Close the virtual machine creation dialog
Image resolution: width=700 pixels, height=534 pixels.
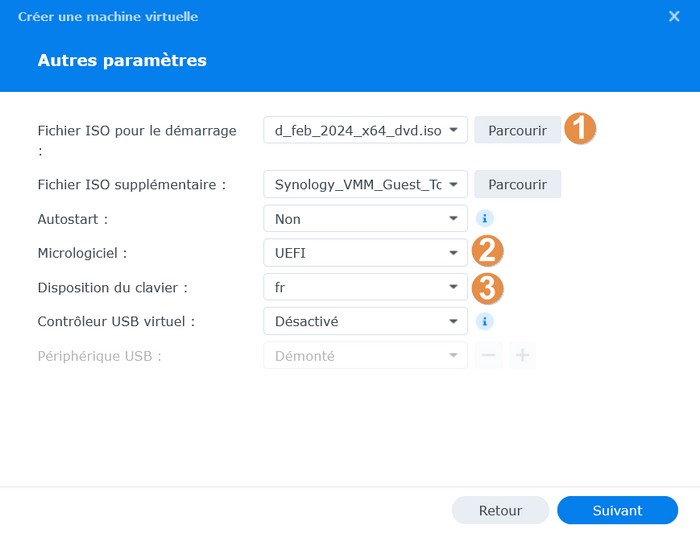(674, 16)
